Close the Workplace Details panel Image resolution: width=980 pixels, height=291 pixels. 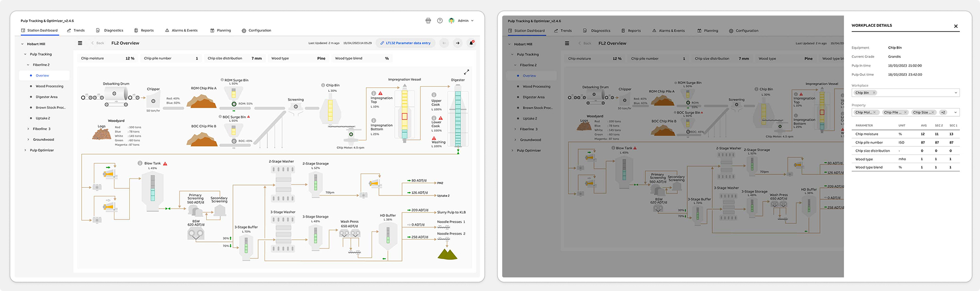[955, 26]
